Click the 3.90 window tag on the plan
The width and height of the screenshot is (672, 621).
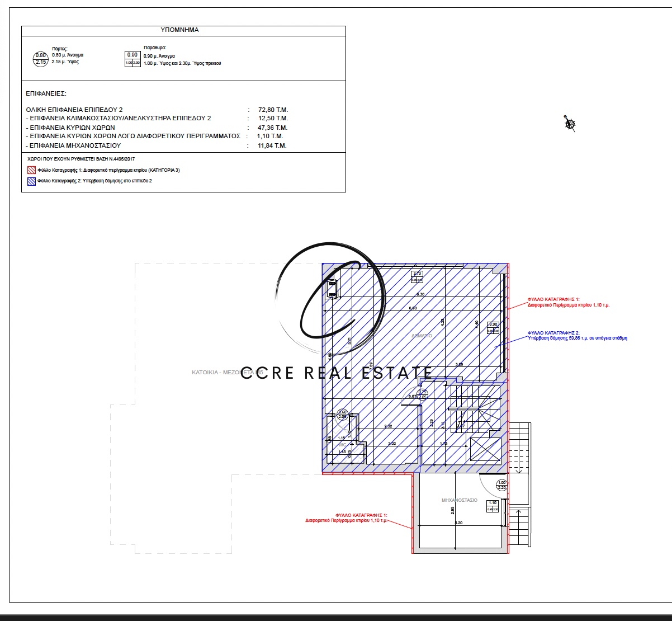(x=493, y=327)
